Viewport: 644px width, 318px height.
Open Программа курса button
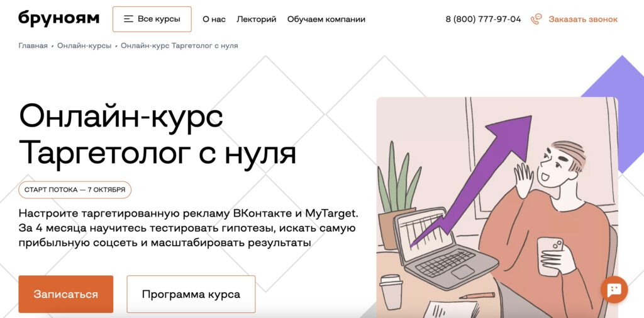191,294
